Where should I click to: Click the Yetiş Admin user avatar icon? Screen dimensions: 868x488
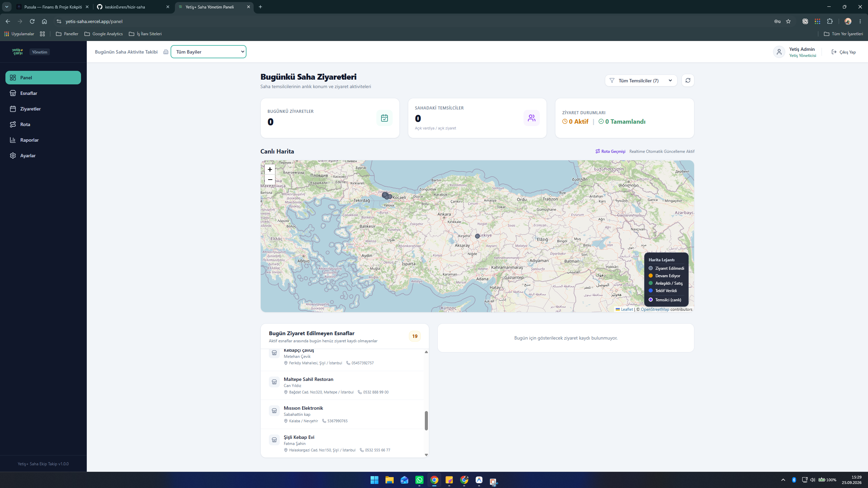[779, 52]
